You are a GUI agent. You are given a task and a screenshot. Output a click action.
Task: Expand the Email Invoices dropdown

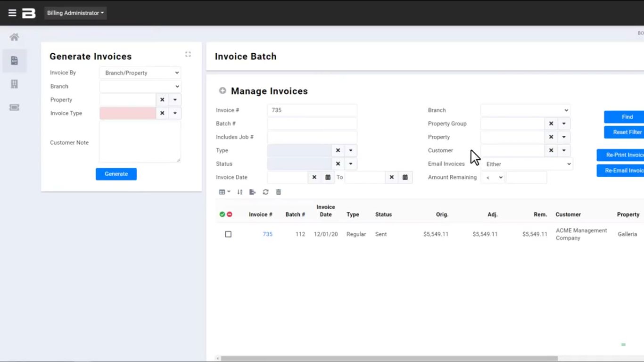pos(526,164)
